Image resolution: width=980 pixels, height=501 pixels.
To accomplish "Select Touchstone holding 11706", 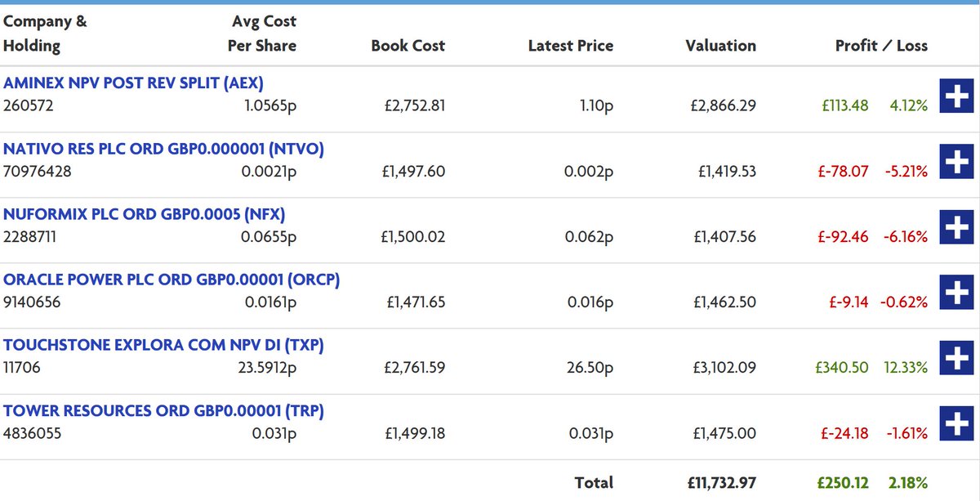I will click(x=22, y=367).
